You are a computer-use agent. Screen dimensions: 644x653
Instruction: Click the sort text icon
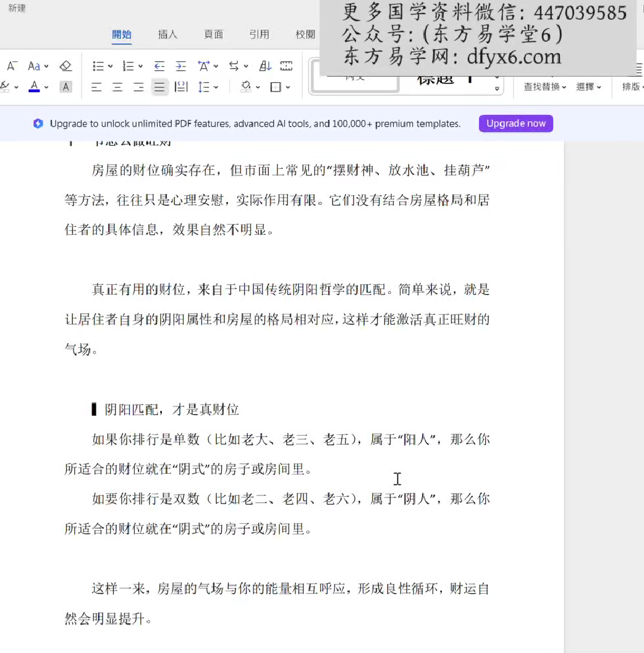coord(265,66)
